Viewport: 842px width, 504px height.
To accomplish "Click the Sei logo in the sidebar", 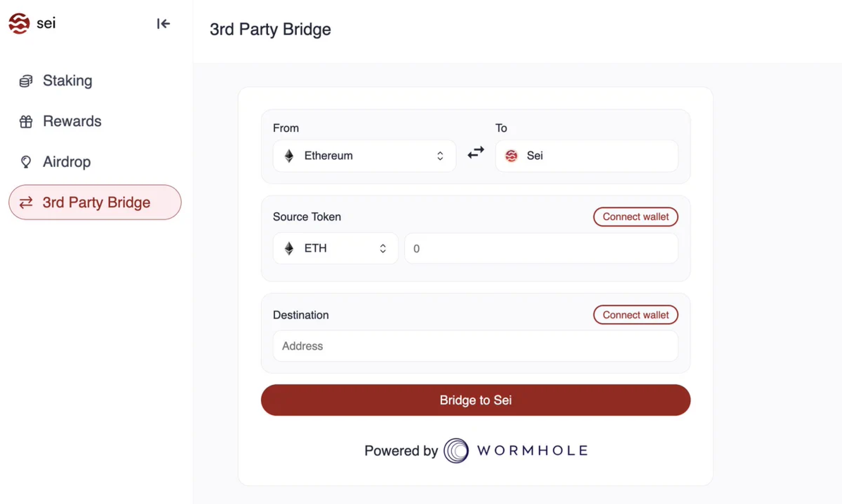I will 18,23.
